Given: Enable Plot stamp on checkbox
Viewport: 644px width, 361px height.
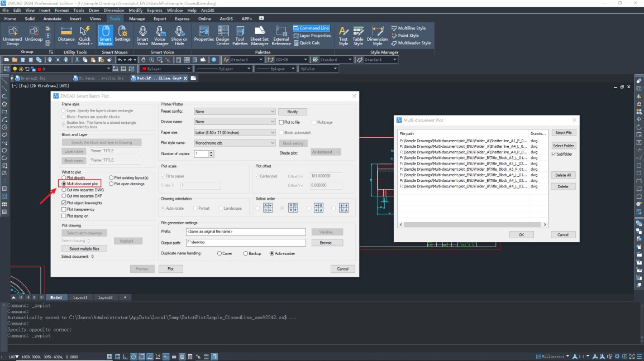Looking at the screenshot, I should [x=64, y=216].
